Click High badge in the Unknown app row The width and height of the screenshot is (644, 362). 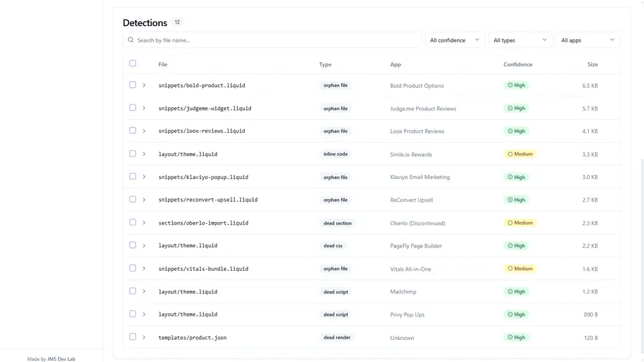(x=517, y=337)
